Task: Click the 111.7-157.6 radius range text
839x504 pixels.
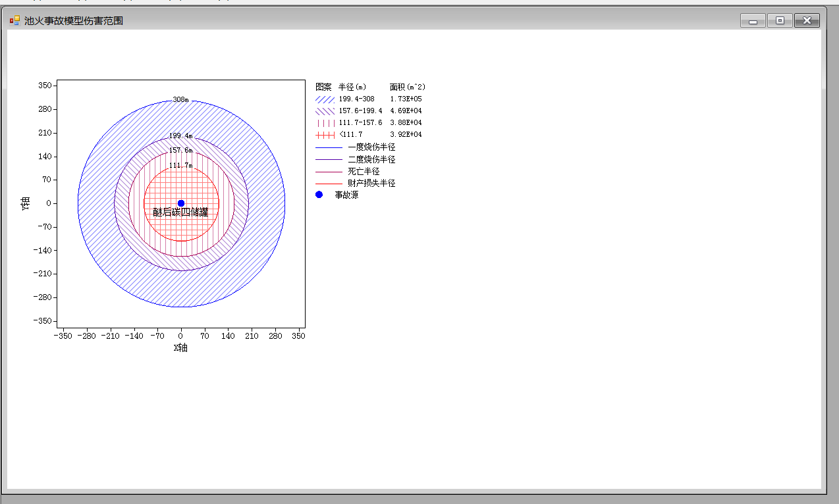Action: (x=360, y=122)
